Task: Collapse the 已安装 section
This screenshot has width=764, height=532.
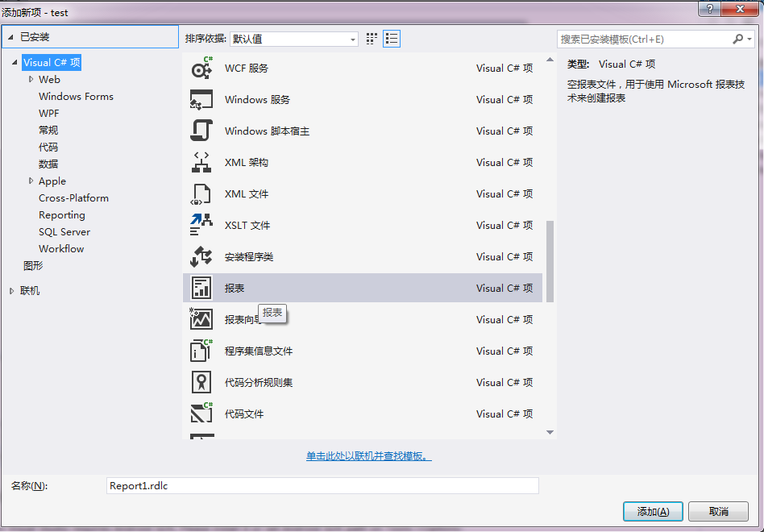Action: click(x=10, y=37)
